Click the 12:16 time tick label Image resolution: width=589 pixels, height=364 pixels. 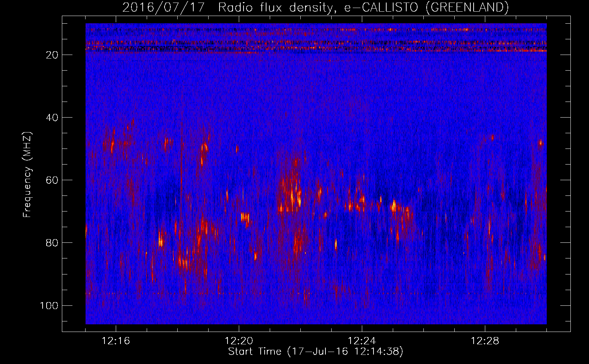(x=116, y=341)
